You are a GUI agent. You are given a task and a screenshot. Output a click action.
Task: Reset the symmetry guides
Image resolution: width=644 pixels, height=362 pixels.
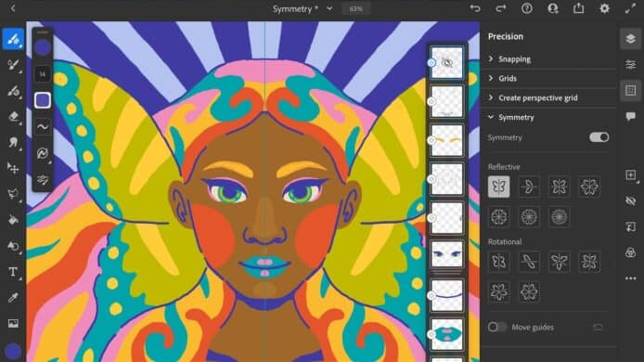[x=598, y=327]
